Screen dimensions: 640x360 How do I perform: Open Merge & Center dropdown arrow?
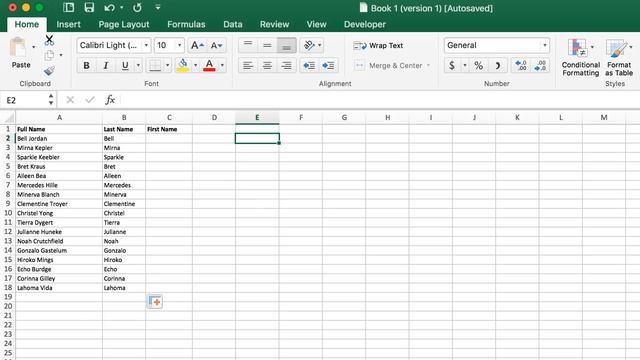click(428, 65)
